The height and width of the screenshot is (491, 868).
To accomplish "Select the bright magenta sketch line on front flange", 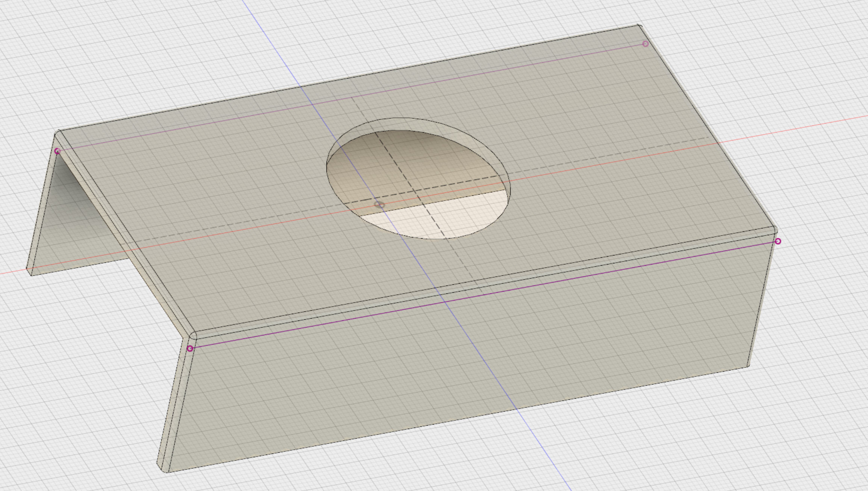I will tap(484, 295).
